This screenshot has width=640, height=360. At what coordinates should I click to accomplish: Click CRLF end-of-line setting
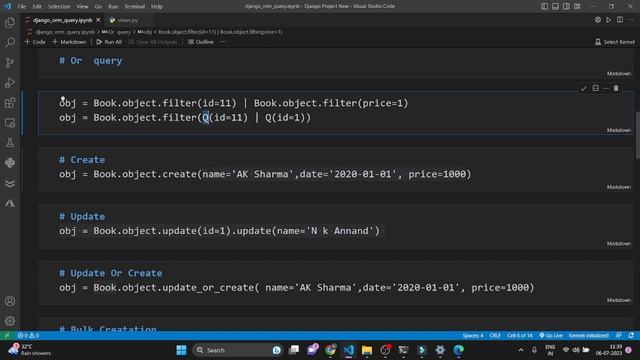click(495, 336)
